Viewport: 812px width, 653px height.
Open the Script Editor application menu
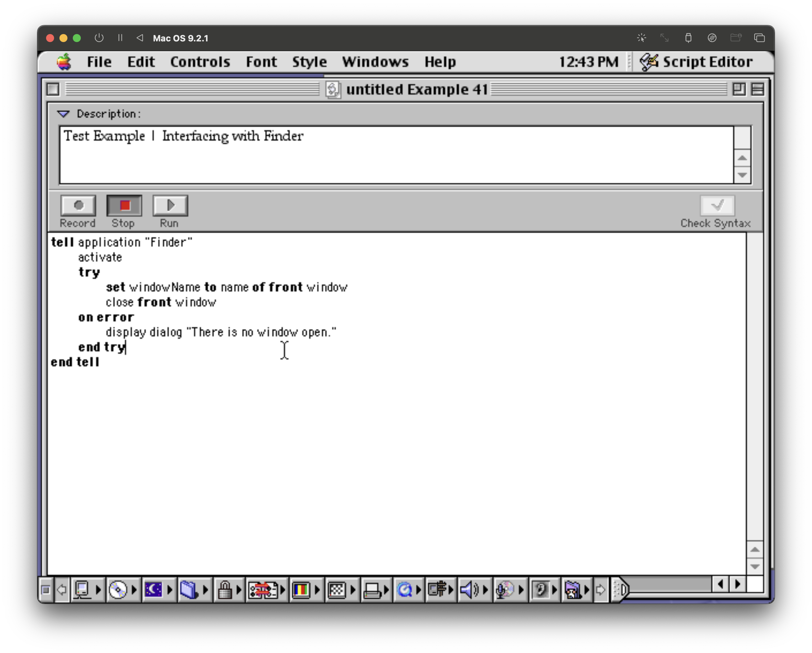tap(697, 62)
